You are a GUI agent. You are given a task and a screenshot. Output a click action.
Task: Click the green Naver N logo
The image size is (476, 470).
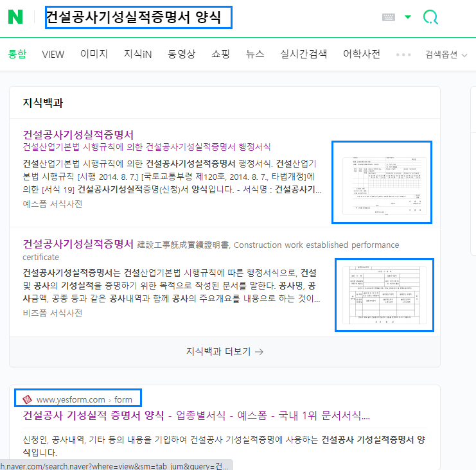coord(15,17)
